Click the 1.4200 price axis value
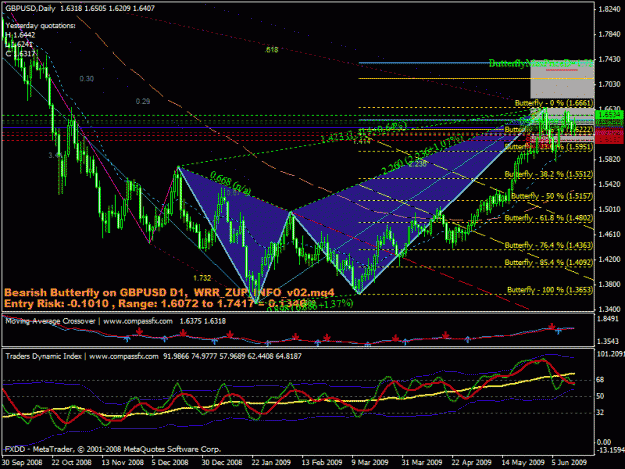The image size is (625, 469). 609,259
